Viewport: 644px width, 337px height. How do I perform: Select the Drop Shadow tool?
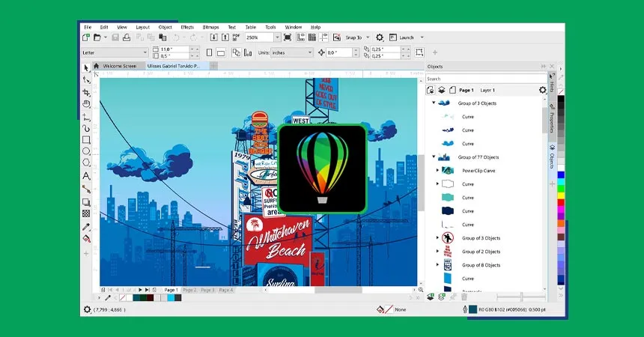click(x=86, y=202)
